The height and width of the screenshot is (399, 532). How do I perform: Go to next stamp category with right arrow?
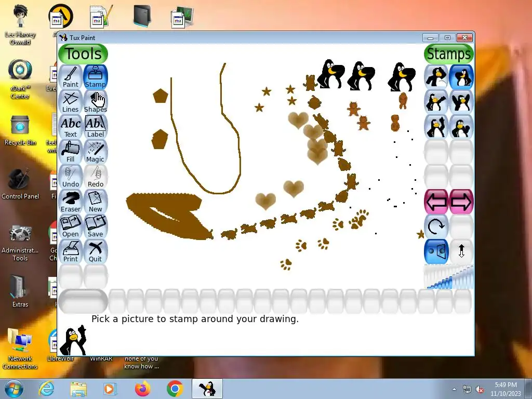(461, 202)
